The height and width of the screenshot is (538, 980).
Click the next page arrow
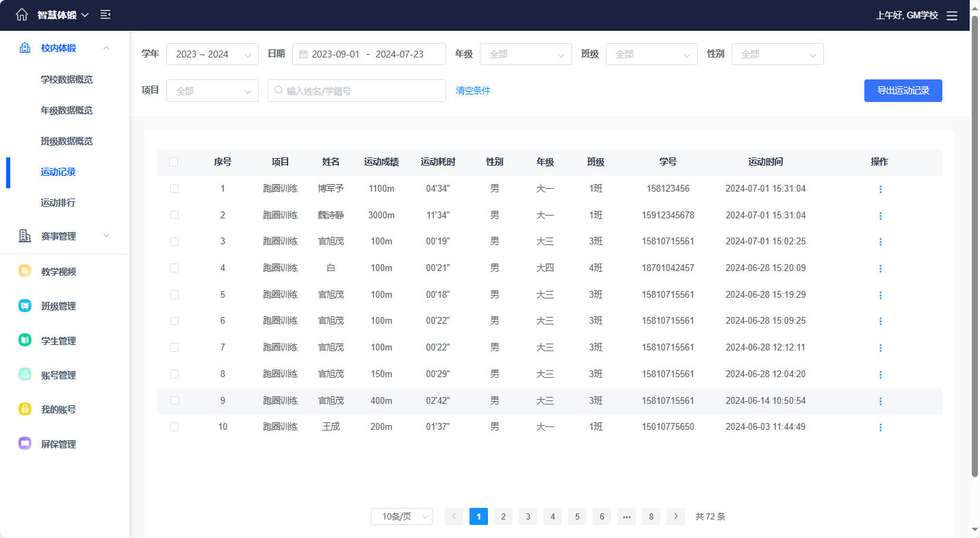[x=675, y=517]
